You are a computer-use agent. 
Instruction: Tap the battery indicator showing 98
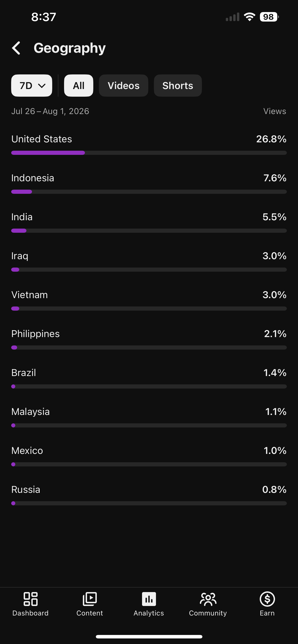269,17
